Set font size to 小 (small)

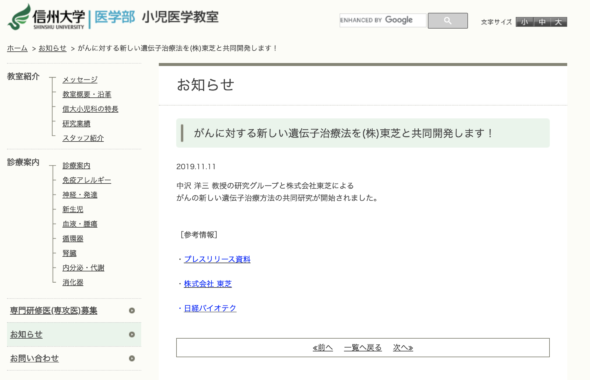pos(525,22)
